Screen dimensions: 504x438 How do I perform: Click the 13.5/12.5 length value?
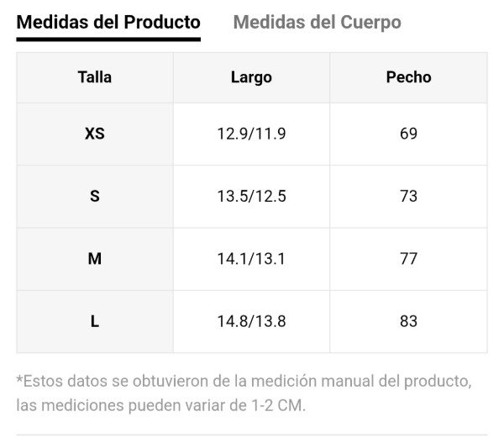(x=251, y=196)
